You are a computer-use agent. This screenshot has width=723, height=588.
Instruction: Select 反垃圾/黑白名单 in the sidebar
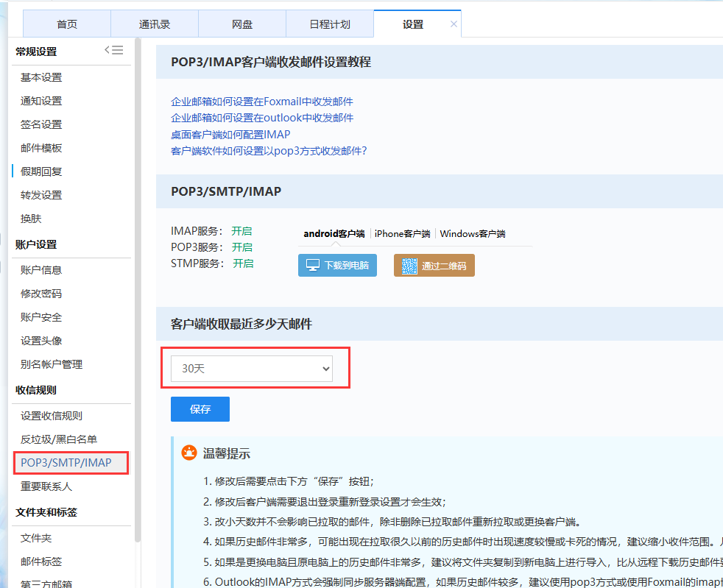coord(59,439)
